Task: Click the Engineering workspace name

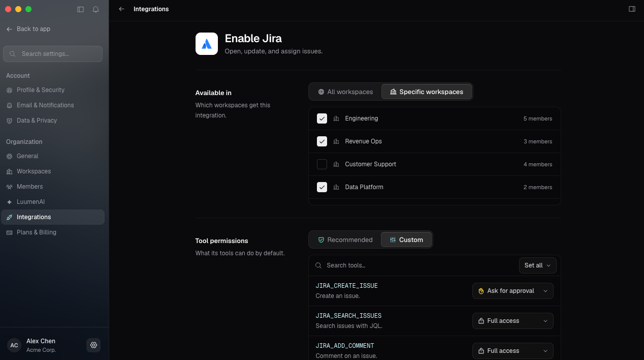Action: coord(362,118)
